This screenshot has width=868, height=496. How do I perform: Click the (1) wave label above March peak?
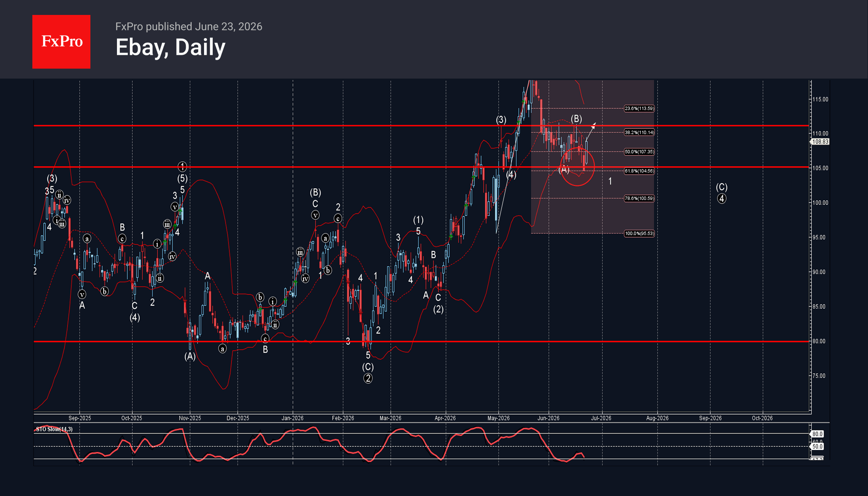click(418, 220)
